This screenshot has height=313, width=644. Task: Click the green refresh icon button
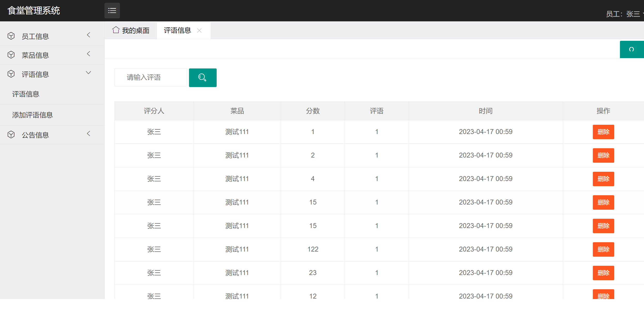pyautogui.click(x=631, y=49)
